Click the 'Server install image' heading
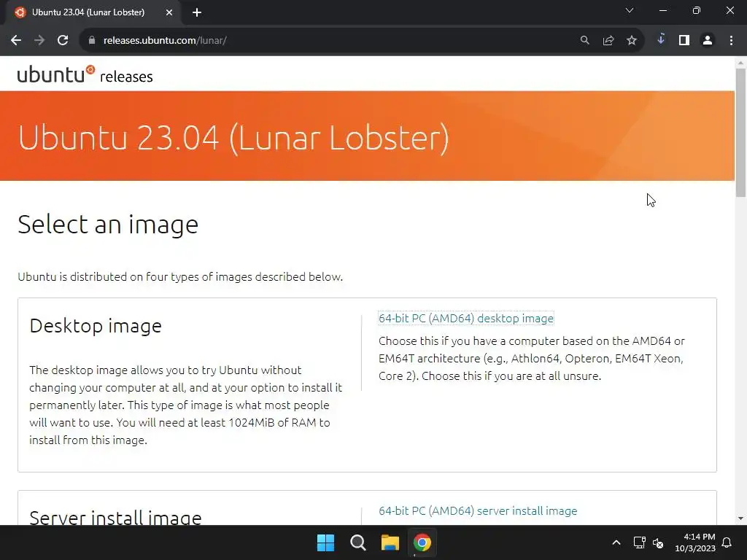This screenshot has width=747, height=560. [116, 517]
